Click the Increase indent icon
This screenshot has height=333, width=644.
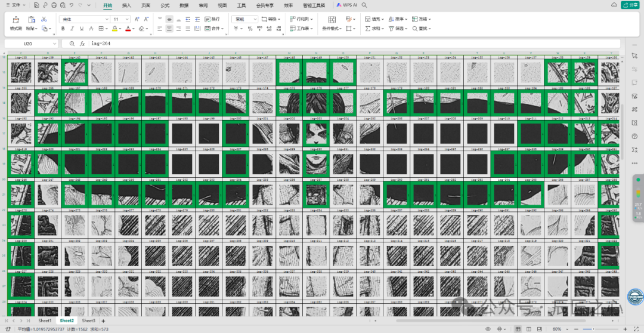coord(197,19)
